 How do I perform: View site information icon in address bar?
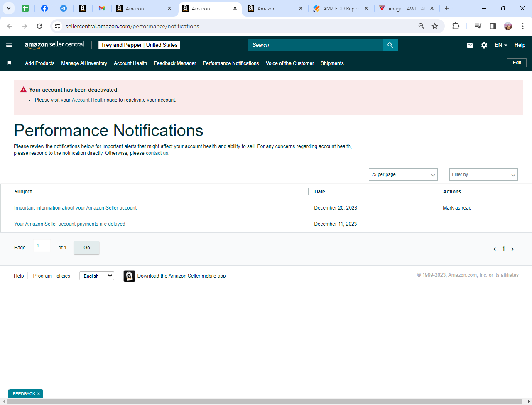(x=57, y=26)
